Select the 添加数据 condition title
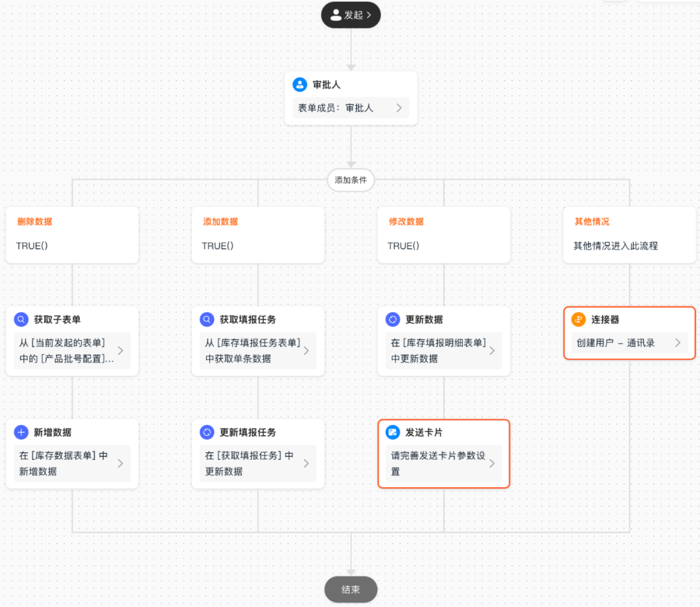This screenshot has height=607, width=700. click(x=220, y=222)
